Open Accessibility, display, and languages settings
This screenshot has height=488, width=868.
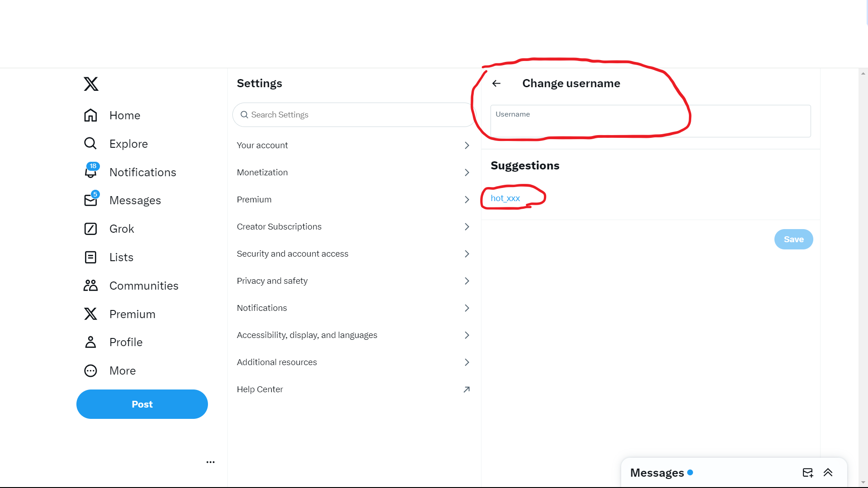tap(354, 335)
